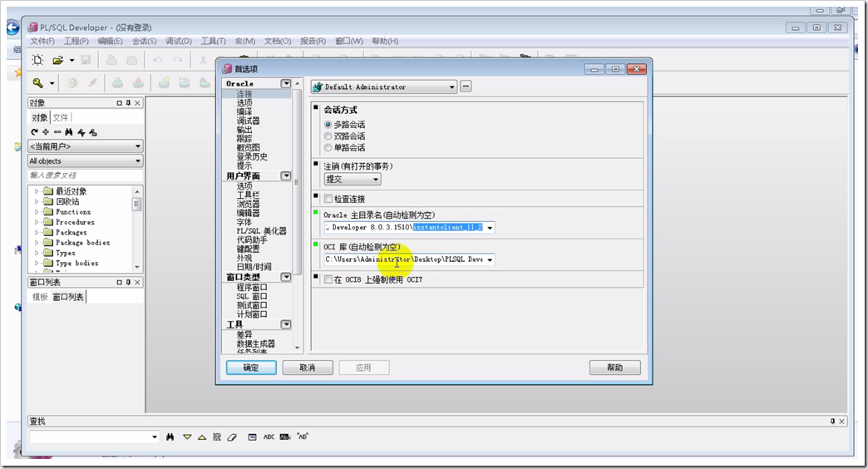The image size is (868, 469).
Task: Click the Print icon in the toolbar
Action: [x=111, y=60]
